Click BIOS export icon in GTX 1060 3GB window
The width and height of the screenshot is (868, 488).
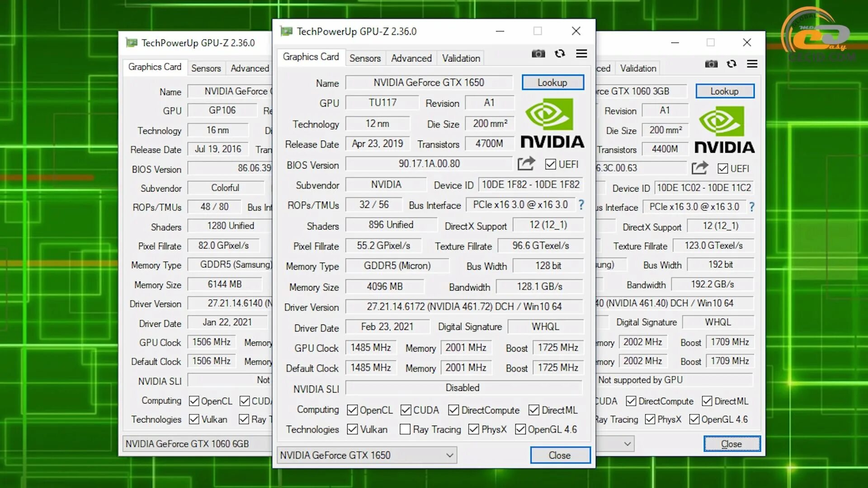(x=700, y=168)
